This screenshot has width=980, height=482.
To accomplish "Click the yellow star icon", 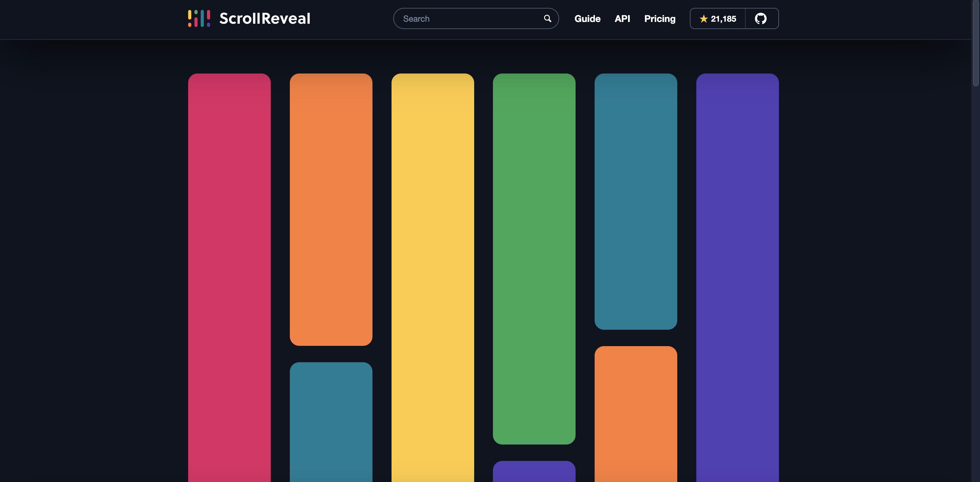I will coord(703,19).
